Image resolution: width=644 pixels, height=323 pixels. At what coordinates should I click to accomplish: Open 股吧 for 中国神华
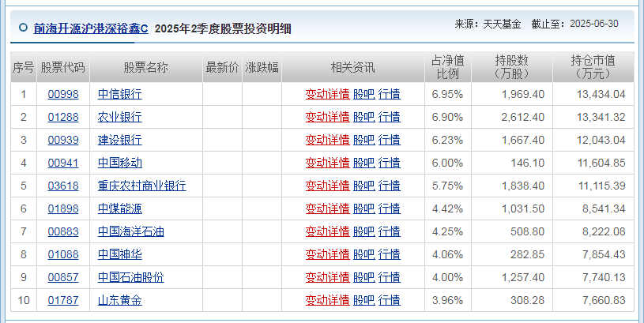click(x=364, y=255)
